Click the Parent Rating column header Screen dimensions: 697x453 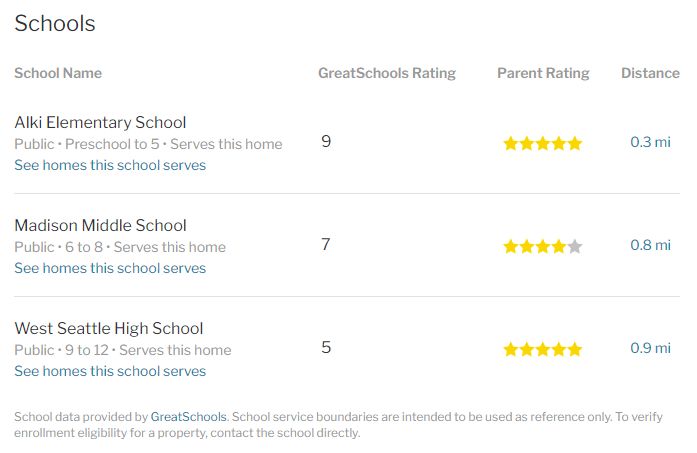(543, 73)
